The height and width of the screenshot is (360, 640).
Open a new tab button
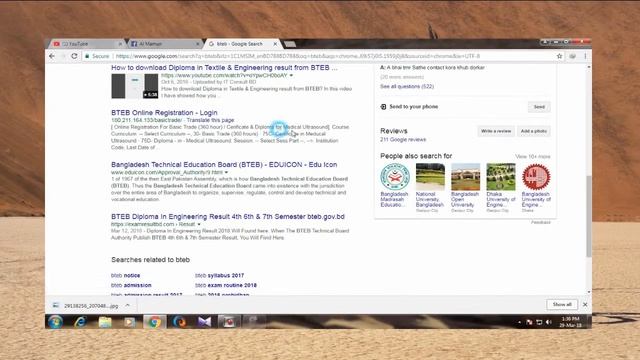(290, 44)
